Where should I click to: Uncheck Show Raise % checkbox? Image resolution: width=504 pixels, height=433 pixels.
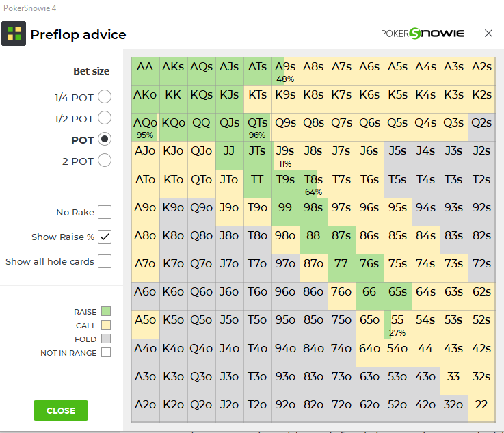click(x=105, y=237)
